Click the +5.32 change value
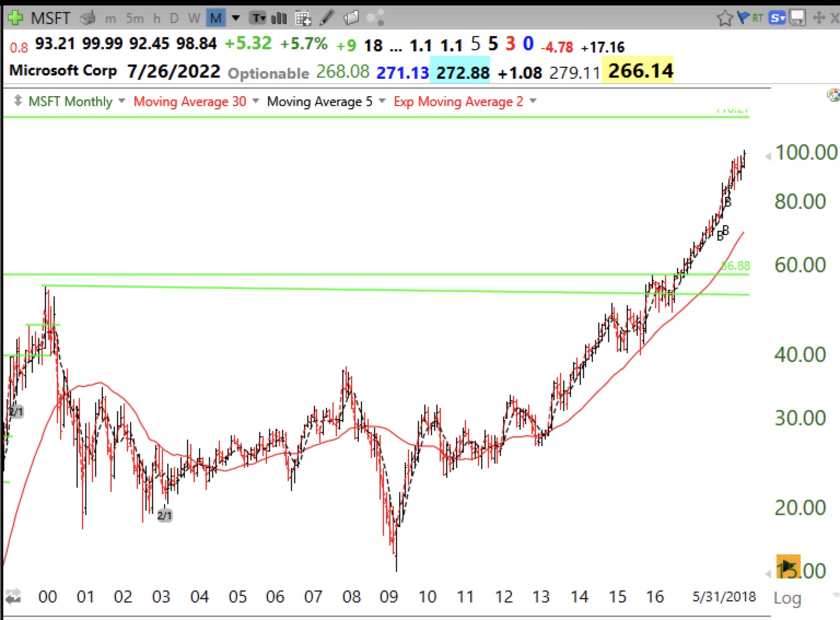Screen dimensions: 840x620 248,43
